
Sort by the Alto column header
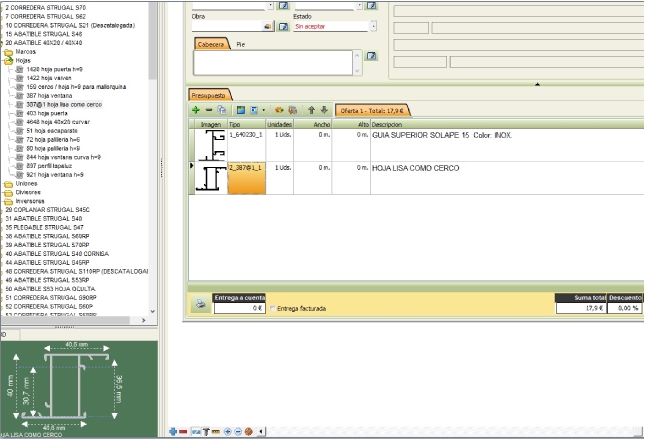pyautogui.click(x=351, y=124)
